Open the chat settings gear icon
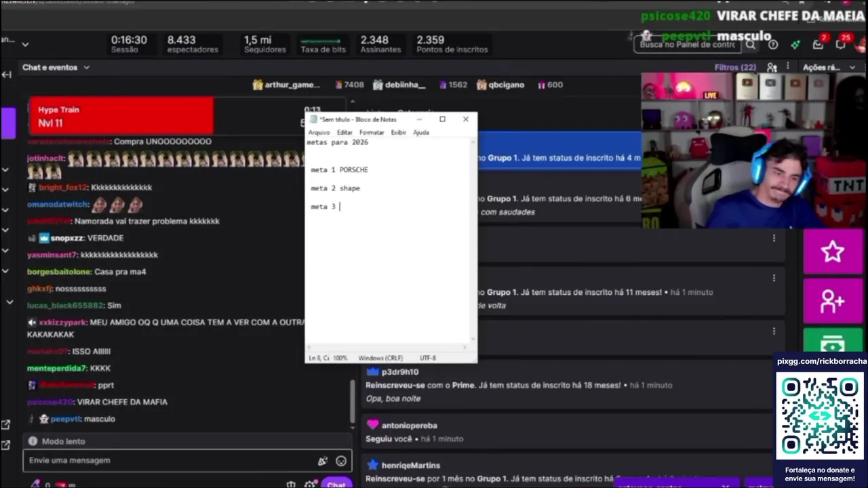 pos(310,484)
